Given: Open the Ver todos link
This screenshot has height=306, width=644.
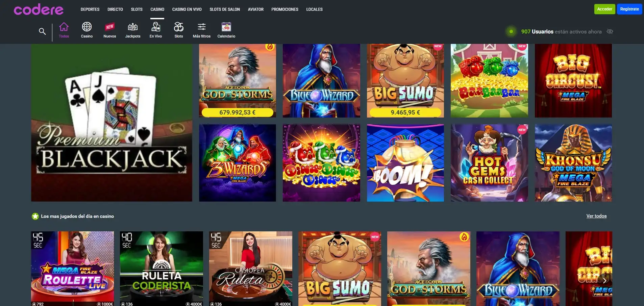Looking at the screenshot, I should [596, 216].
